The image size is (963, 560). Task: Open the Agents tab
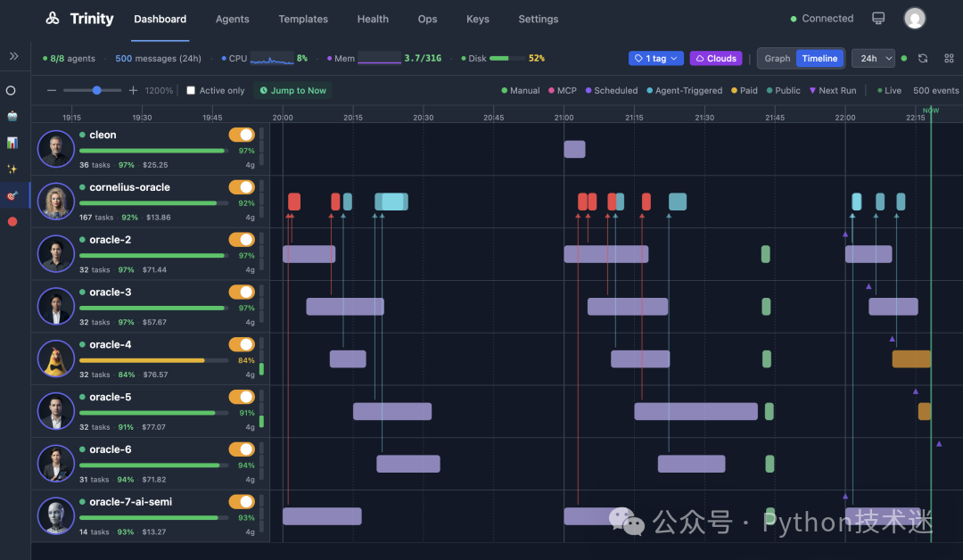[232, 19]
